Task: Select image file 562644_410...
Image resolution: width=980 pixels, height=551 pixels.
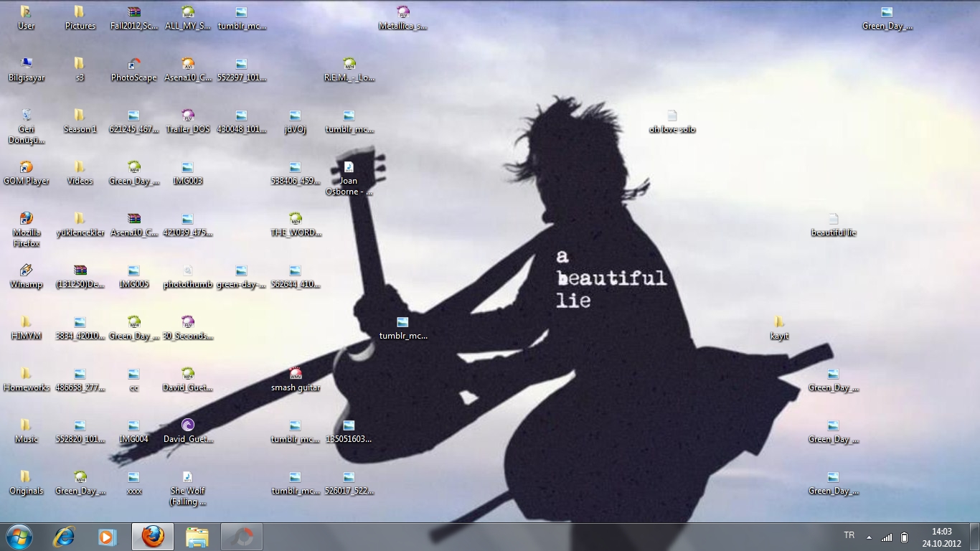Action: click(x=295, y=276)
